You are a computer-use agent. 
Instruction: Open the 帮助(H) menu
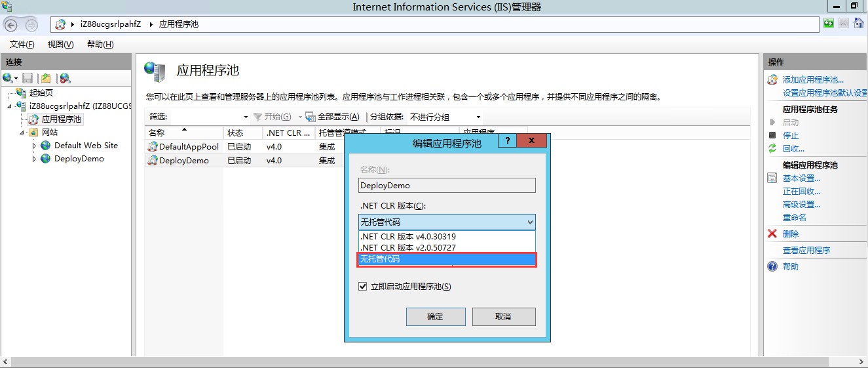[x=100, y=45]
